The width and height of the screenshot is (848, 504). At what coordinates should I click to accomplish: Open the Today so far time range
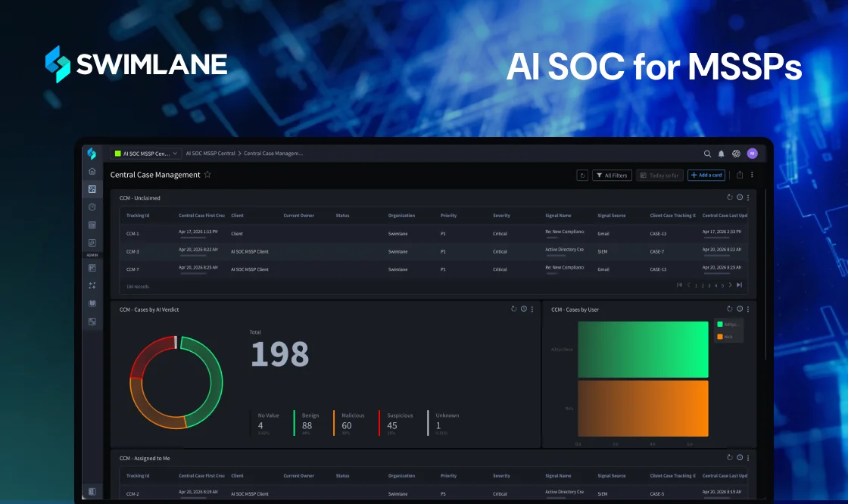coord(659,176)
